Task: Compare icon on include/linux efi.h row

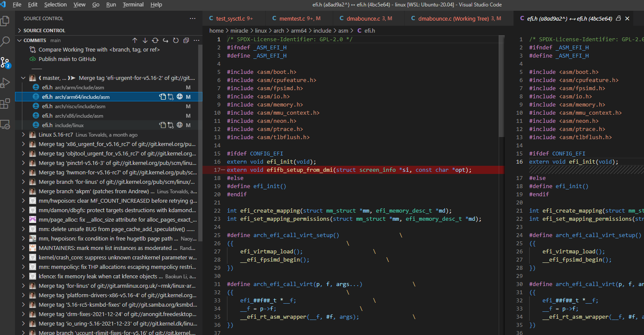Action: [171, 125]
